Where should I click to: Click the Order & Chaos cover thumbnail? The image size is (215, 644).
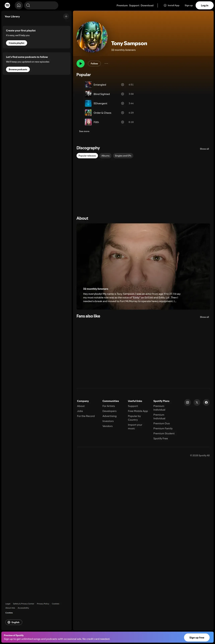pyautogui.click(x=88, y=113)
